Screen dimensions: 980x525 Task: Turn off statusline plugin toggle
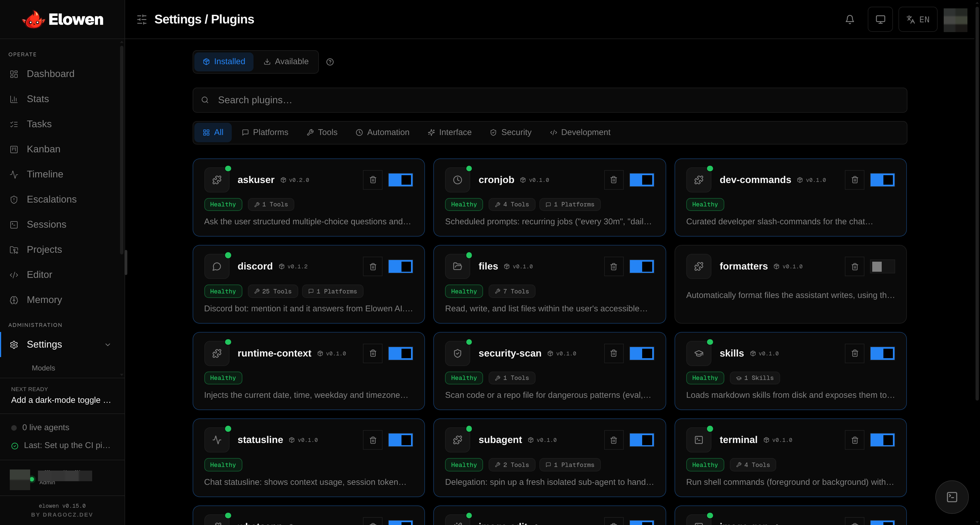tap(400, 440)
